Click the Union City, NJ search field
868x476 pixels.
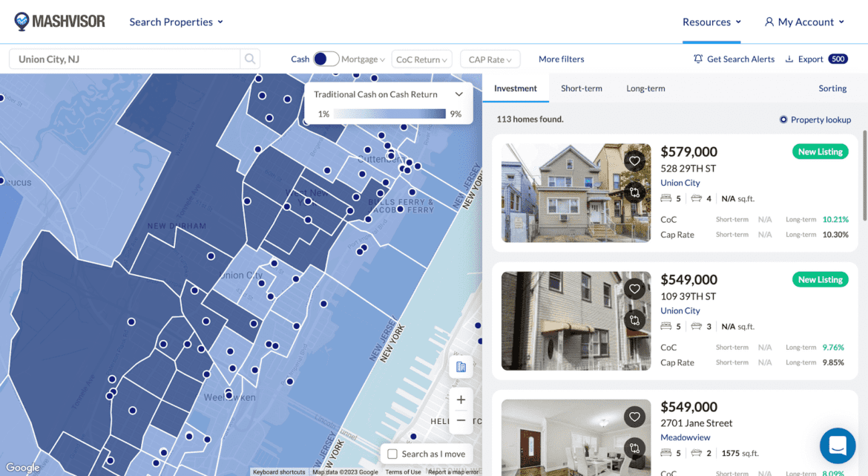(x=126, y=58)
